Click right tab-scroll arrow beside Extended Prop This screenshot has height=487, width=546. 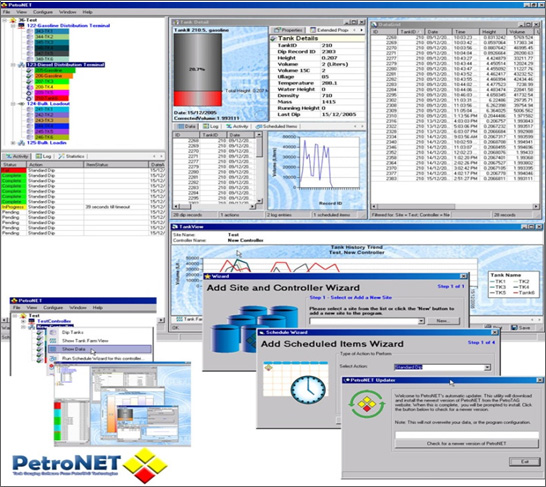[361, 30]
